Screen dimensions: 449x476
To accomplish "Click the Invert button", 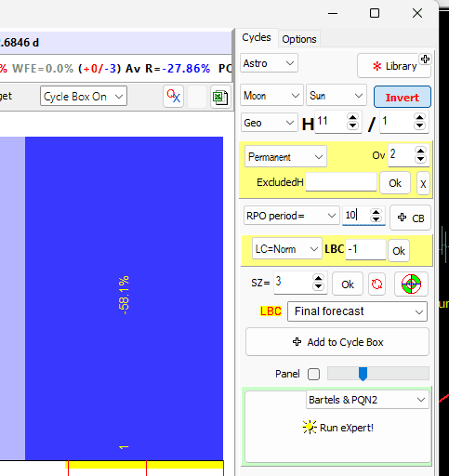I will (x=403, y=98).
